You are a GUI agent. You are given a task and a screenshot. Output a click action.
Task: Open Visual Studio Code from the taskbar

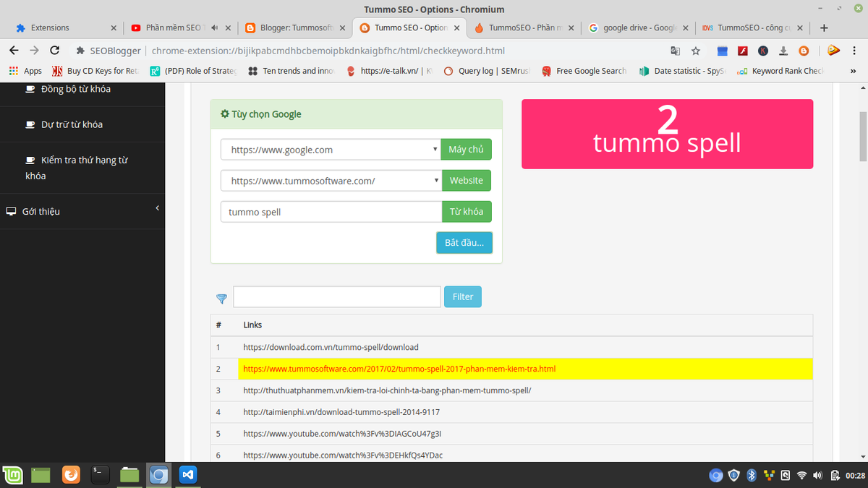tap(188, 475)
